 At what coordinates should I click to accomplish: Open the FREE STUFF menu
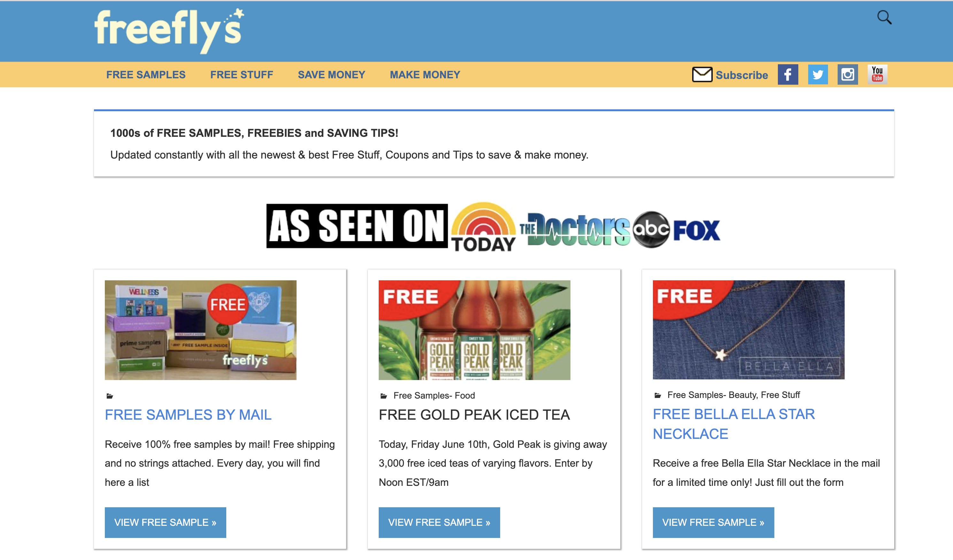(x=241, y=75)
